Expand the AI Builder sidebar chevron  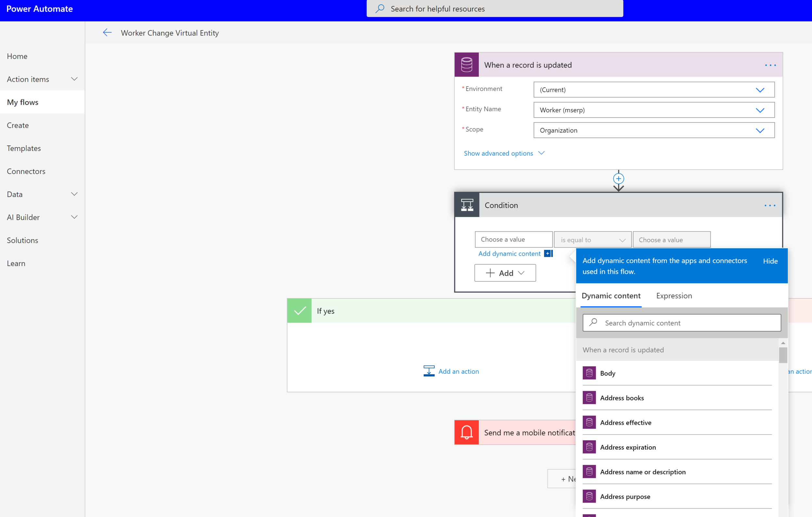click(x=74, y=217)
